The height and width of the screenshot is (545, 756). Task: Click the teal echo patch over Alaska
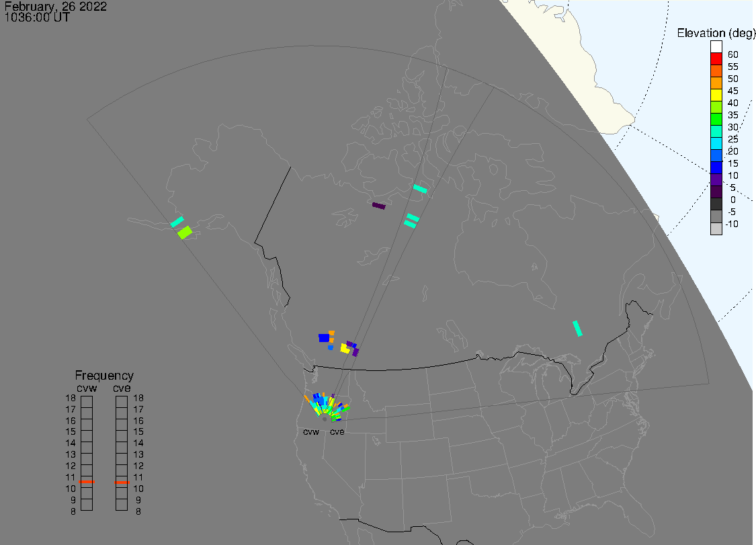tap(177, 222)
